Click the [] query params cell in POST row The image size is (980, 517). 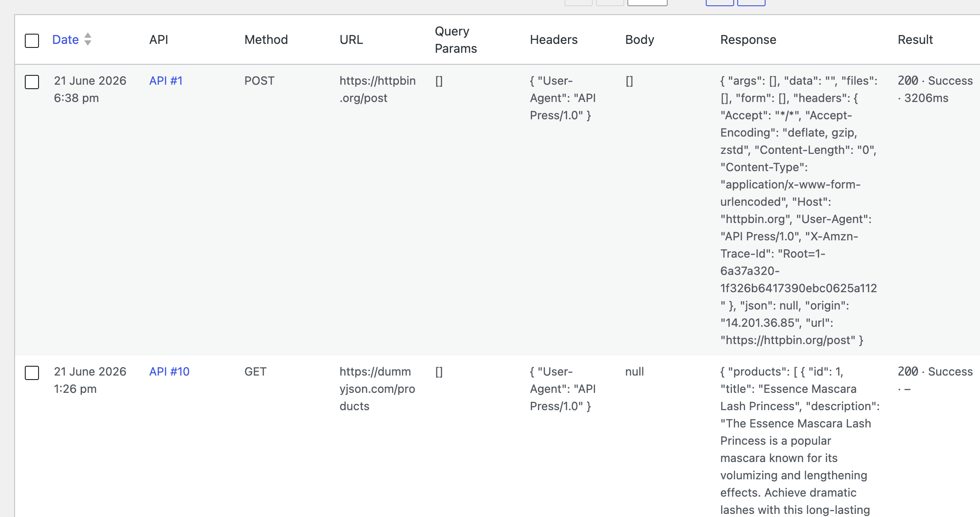point(439,81)
